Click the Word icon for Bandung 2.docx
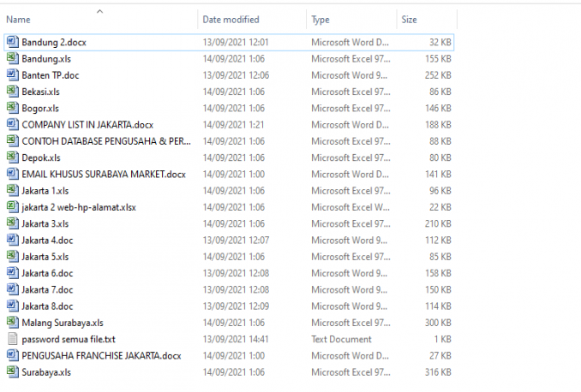 [12, 42]
